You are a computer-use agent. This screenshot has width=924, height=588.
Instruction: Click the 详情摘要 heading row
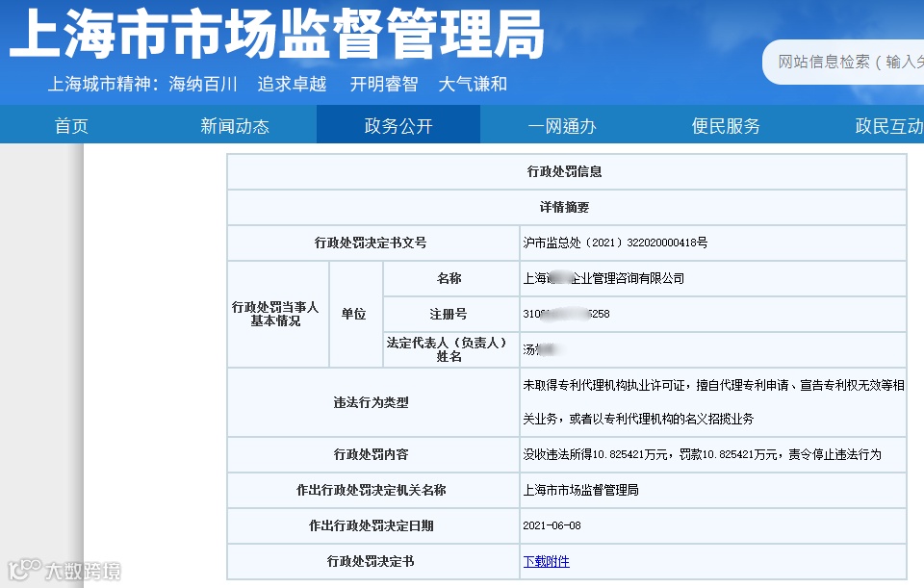pyautogui.click(x=567, y=208)
